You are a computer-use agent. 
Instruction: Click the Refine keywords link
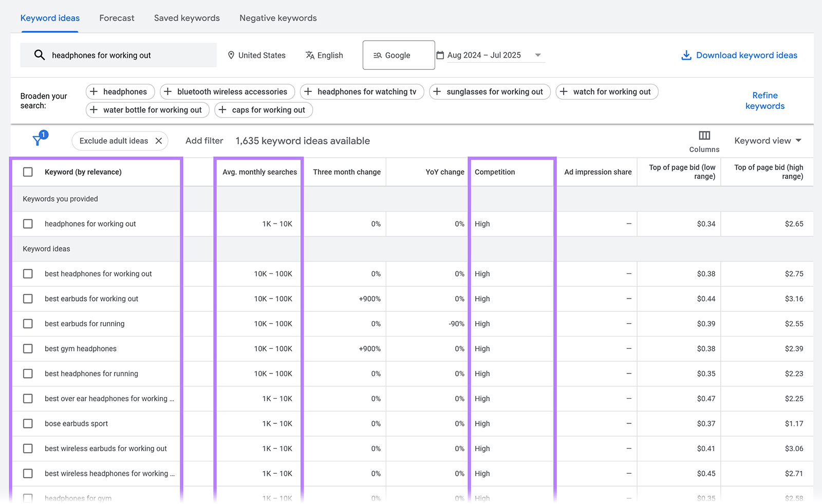point(765,101)
